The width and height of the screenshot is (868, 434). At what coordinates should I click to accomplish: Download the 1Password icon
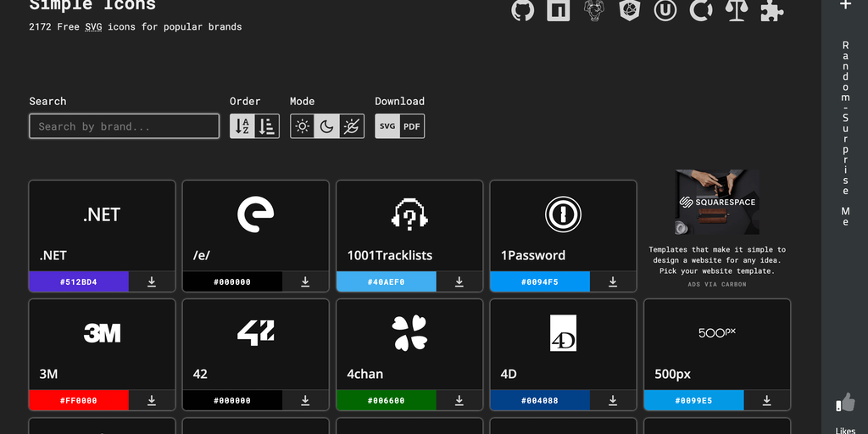[613, 281]
